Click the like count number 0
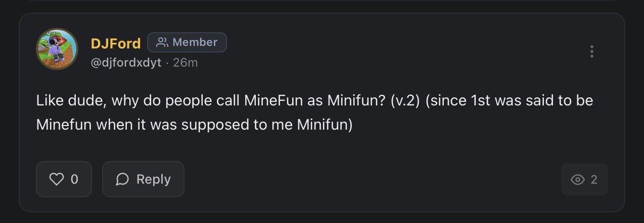The image size is (644, 223). click(x=74, y=179)
